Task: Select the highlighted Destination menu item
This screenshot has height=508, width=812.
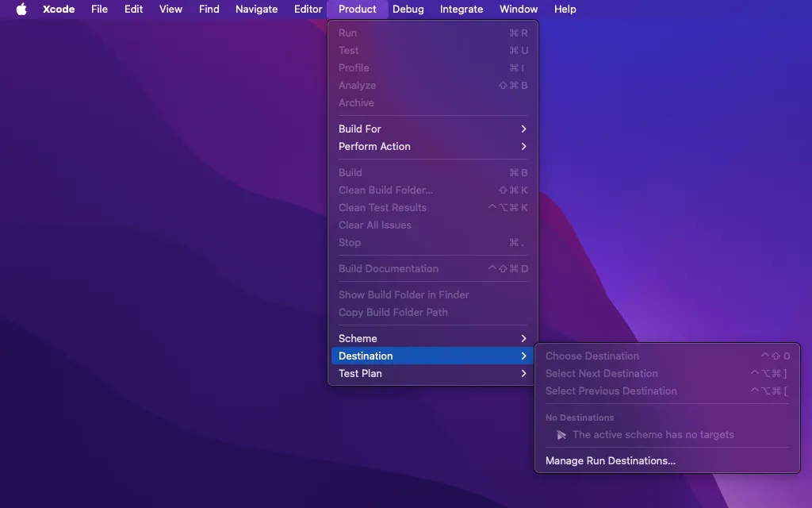Action: tap(432, 356)
